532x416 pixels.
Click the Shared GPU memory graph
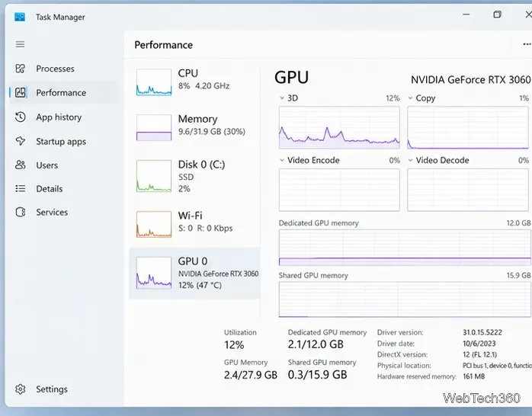(x=405, y=299)
